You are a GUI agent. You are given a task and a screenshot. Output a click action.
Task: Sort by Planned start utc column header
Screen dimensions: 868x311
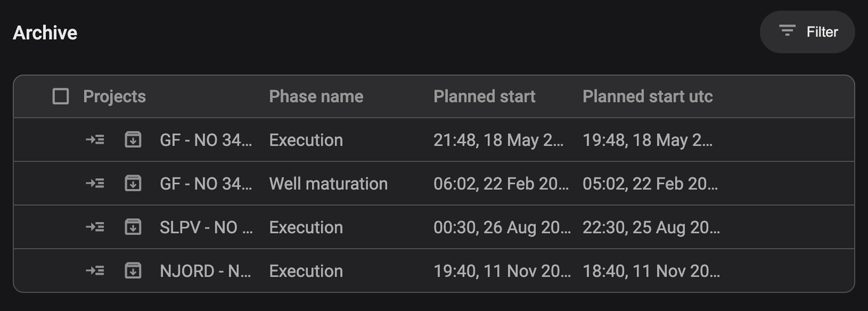tap(647, 96)
